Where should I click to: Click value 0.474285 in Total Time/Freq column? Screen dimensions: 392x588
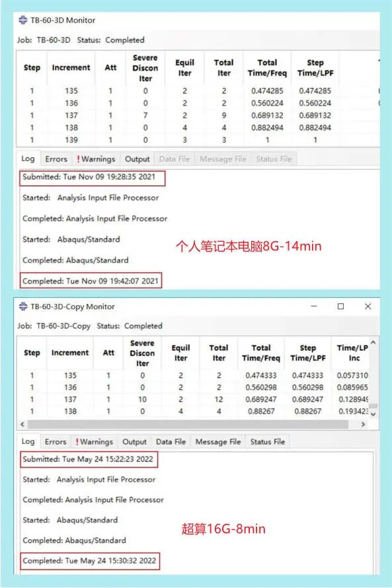click(267, 91)
